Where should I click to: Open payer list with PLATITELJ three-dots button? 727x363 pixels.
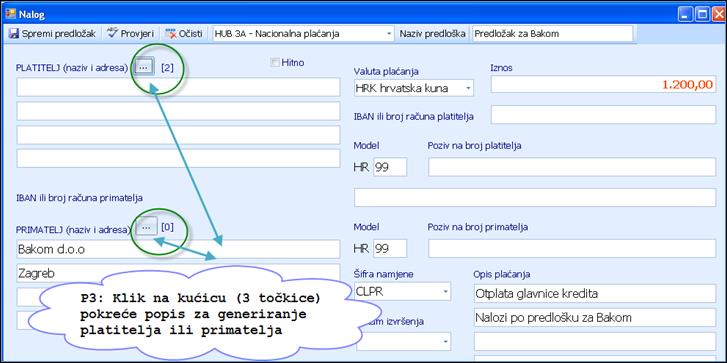pos(144,68)
